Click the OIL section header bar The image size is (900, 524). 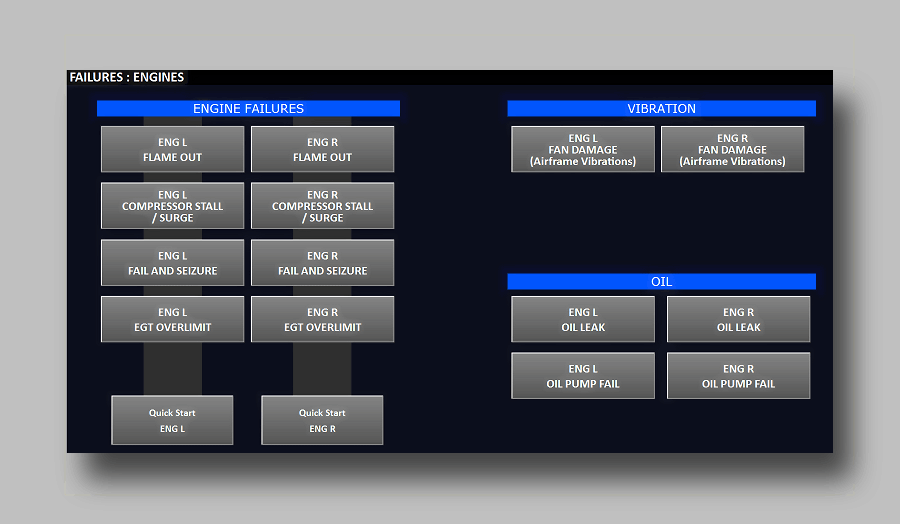[x=661, y=282]
